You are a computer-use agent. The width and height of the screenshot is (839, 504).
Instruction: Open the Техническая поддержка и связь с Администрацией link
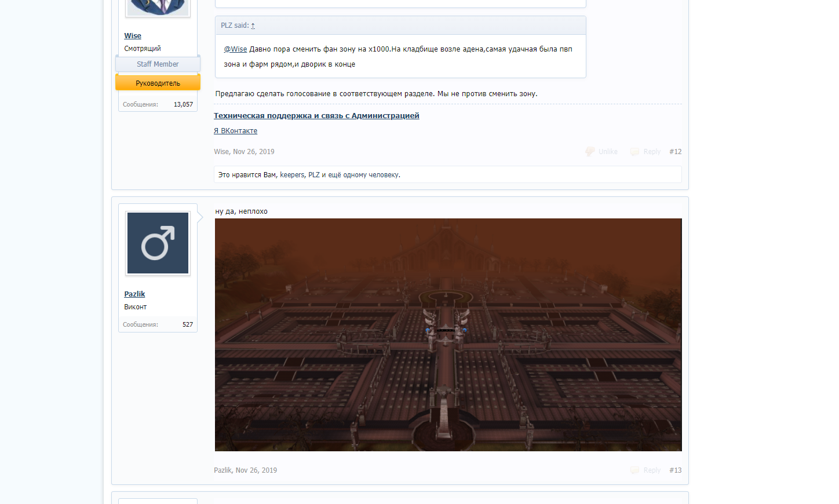tap(316, 116)
